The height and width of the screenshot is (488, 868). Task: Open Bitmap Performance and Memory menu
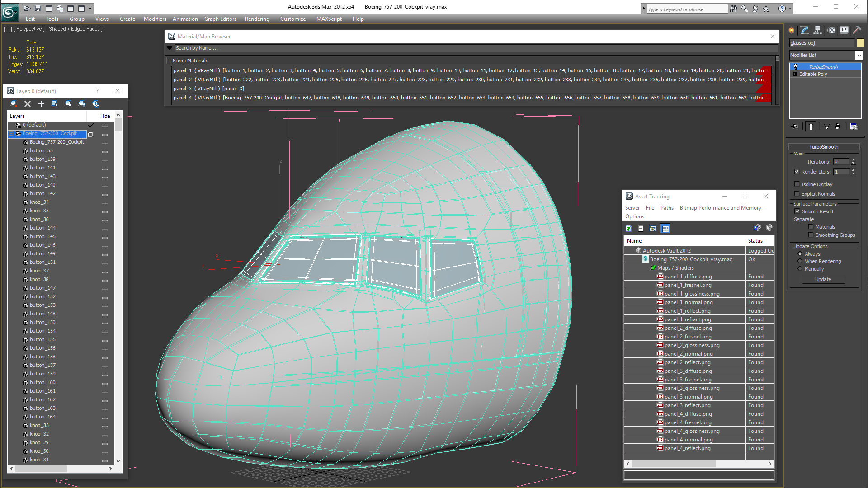coord(721,208)
